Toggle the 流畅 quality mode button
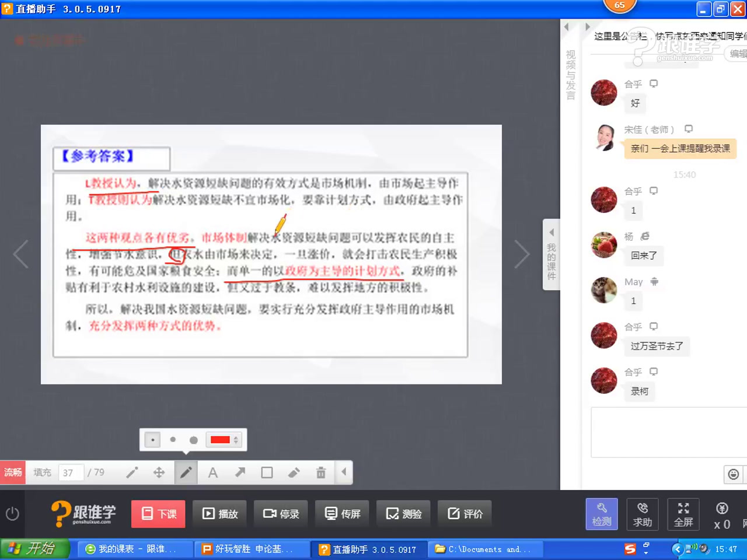The width and height of the screenshot is (747, 560). (13, 473)
